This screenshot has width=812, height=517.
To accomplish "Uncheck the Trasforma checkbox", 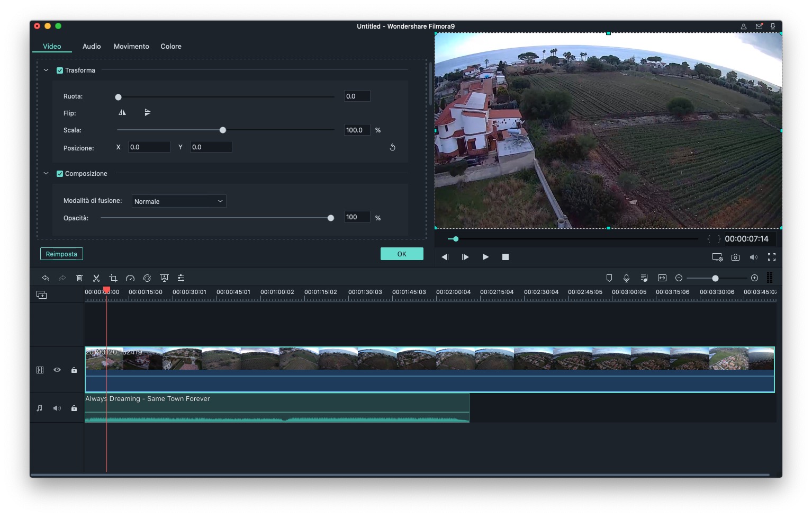I will (60, 70).
